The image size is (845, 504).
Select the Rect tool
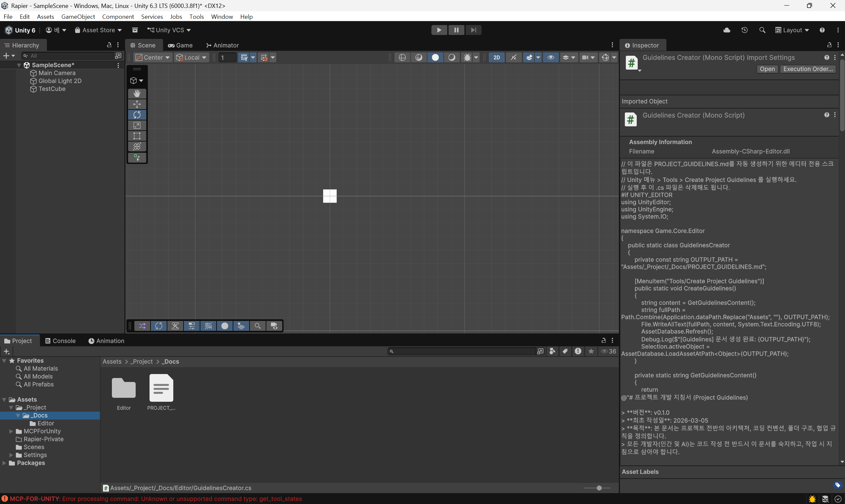137,136
